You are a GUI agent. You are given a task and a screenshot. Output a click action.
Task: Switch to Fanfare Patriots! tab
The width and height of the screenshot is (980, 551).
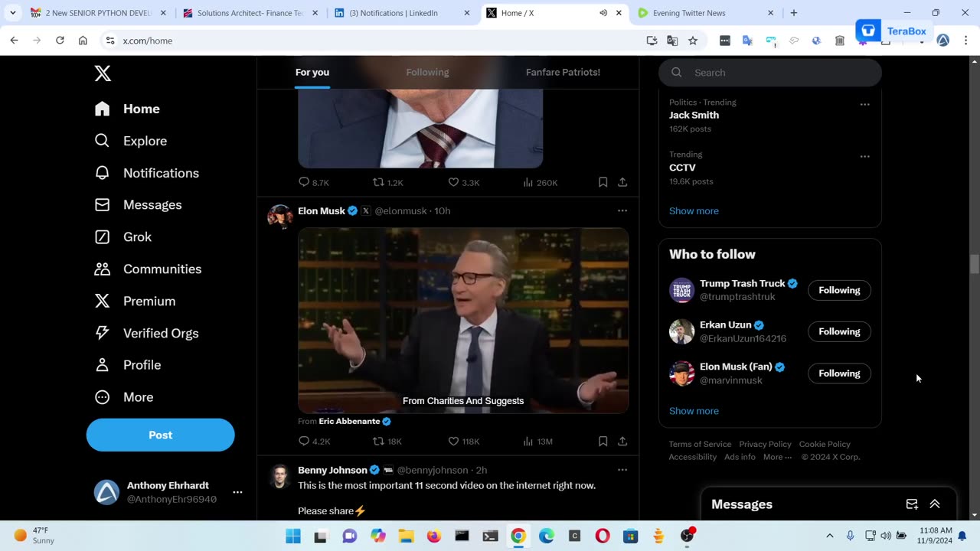pos(563,72)
